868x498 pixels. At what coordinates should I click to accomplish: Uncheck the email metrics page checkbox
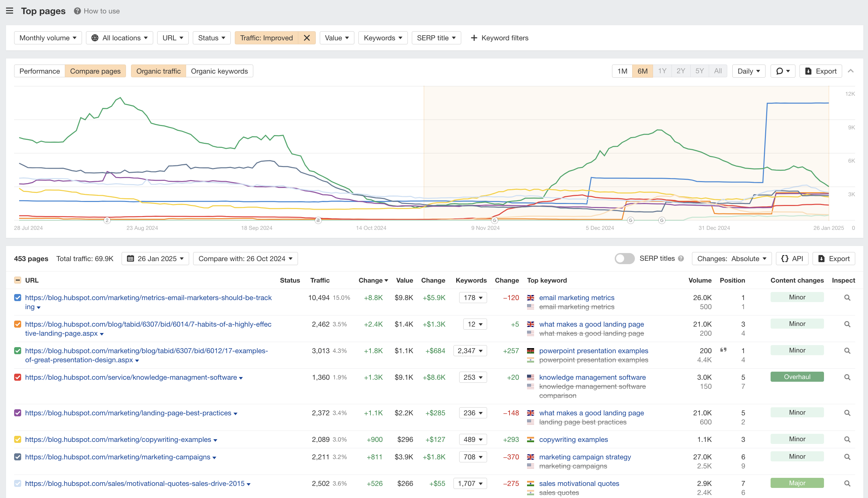pos(18,298)
